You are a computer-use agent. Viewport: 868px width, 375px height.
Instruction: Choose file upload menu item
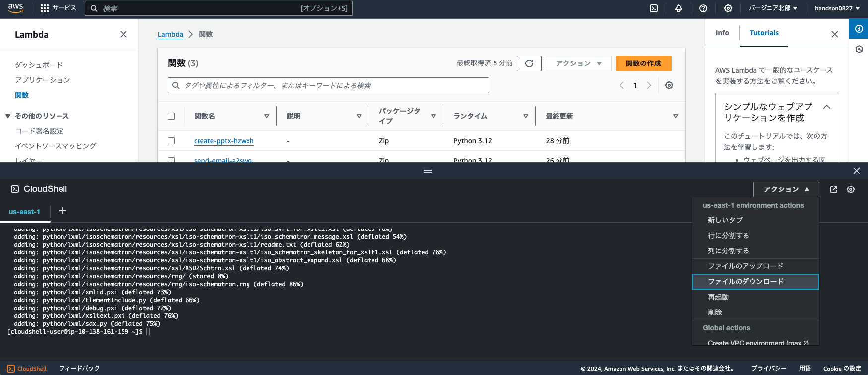point(756,266)
